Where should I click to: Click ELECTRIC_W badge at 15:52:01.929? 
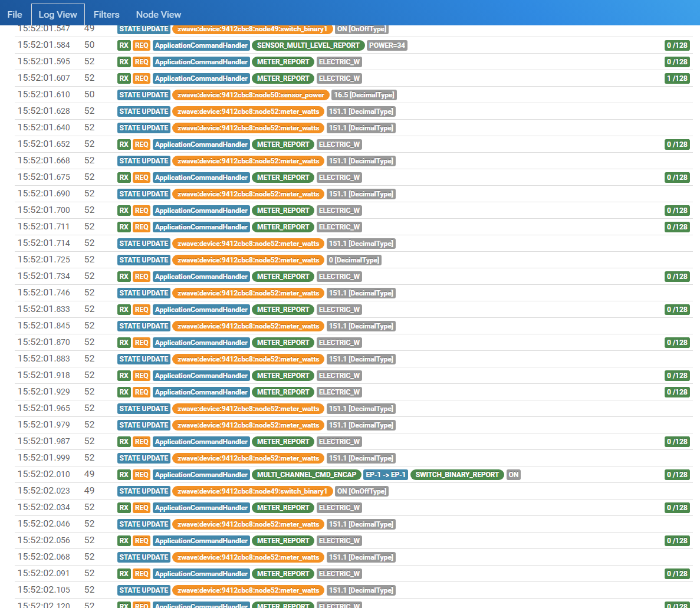pos(339,392)
